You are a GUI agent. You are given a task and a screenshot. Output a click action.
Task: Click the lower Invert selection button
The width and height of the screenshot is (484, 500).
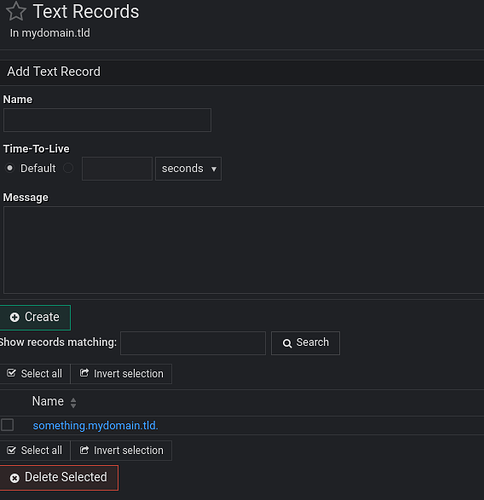[121, 450]
